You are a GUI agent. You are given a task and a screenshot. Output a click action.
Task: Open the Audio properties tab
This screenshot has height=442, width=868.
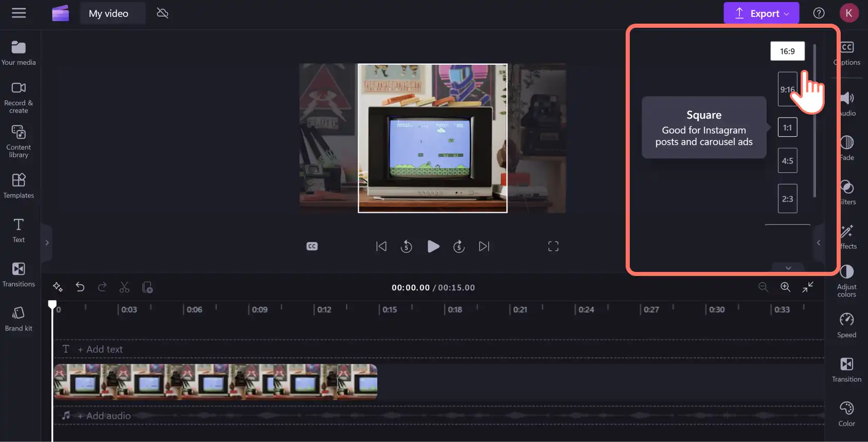[x=847, y=104]
